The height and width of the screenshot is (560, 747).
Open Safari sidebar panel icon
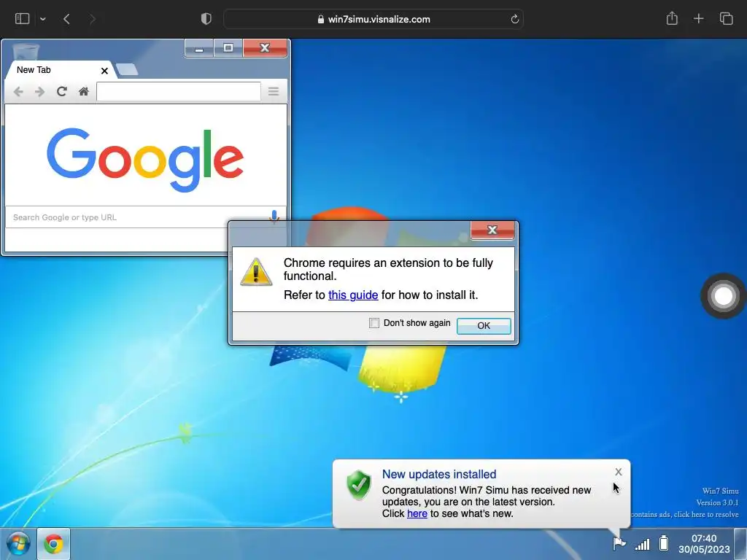[23, 19]
